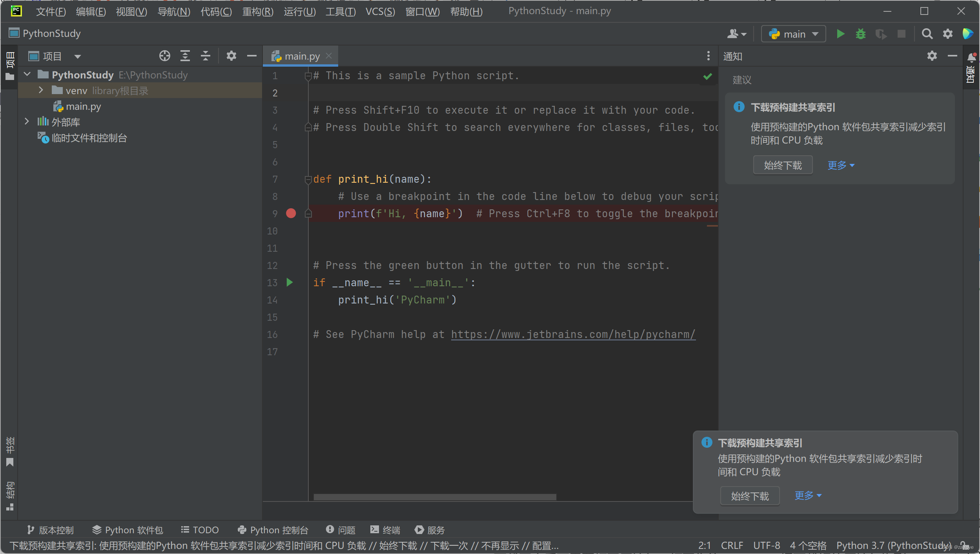Close the main.py editor tab
This screenshot has height=554, width=980.
coord(329,56)
